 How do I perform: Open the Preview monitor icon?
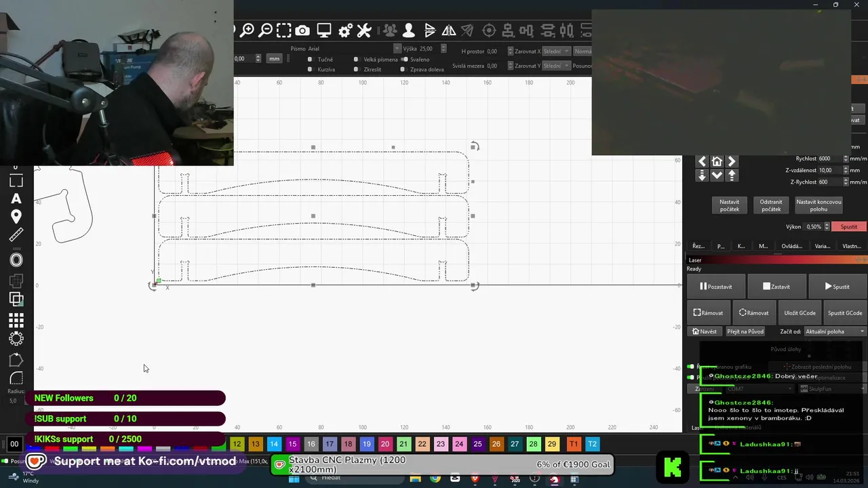click(324, 30)
